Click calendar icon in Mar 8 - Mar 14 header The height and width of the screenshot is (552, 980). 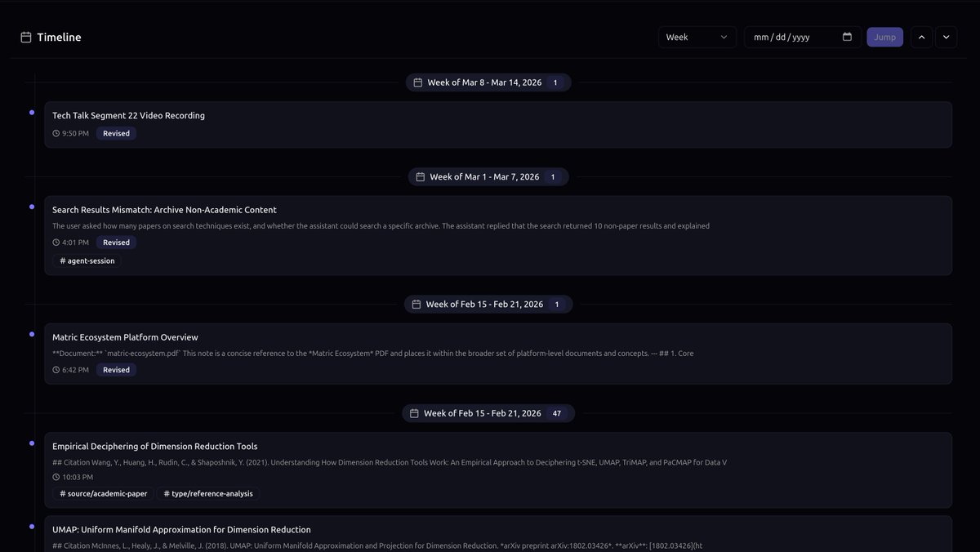[x=418, y=82]
